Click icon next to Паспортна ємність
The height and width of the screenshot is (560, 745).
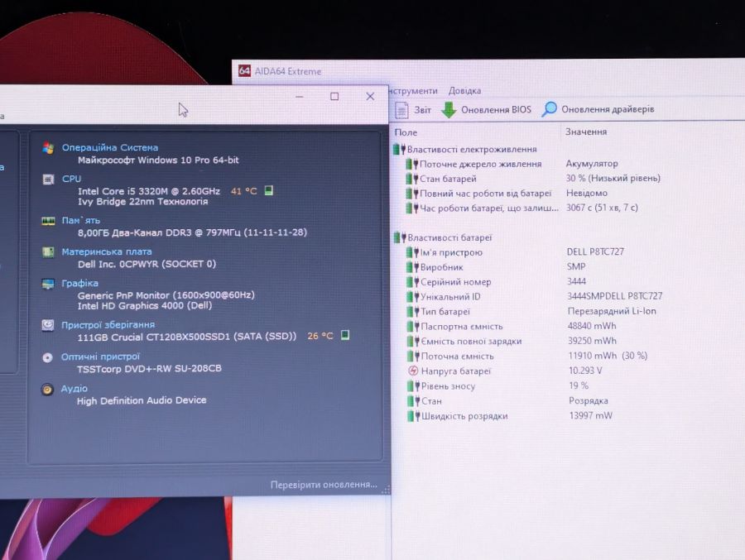[x=413, y=326]
